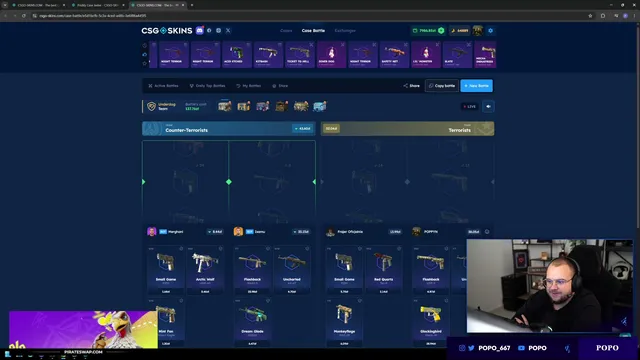The height and width of the screenshot is (360, 640).
Task: Open the X (Twitter) icon in the header
Action: pos(228,31)
